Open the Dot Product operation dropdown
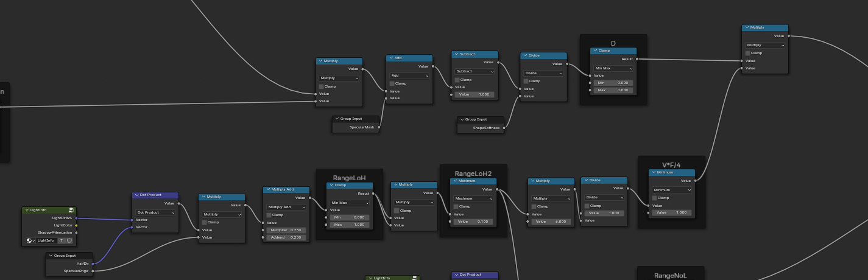This screenshot has height=280, width=868. 155,212
